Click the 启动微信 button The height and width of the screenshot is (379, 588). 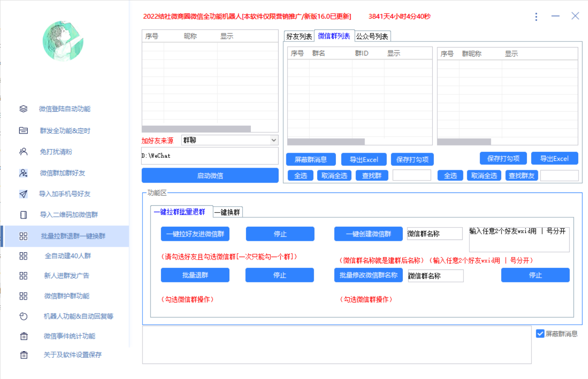[210, 175]
